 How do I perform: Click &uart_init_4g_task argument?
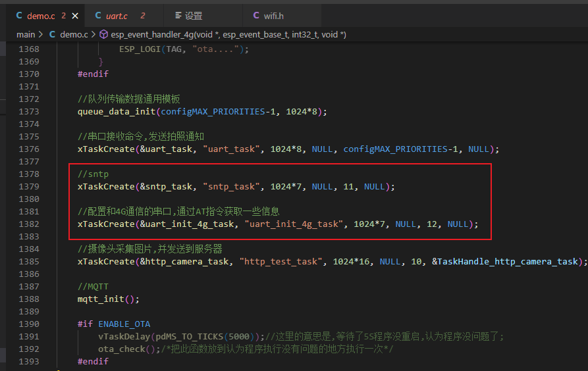pos(187,224)
